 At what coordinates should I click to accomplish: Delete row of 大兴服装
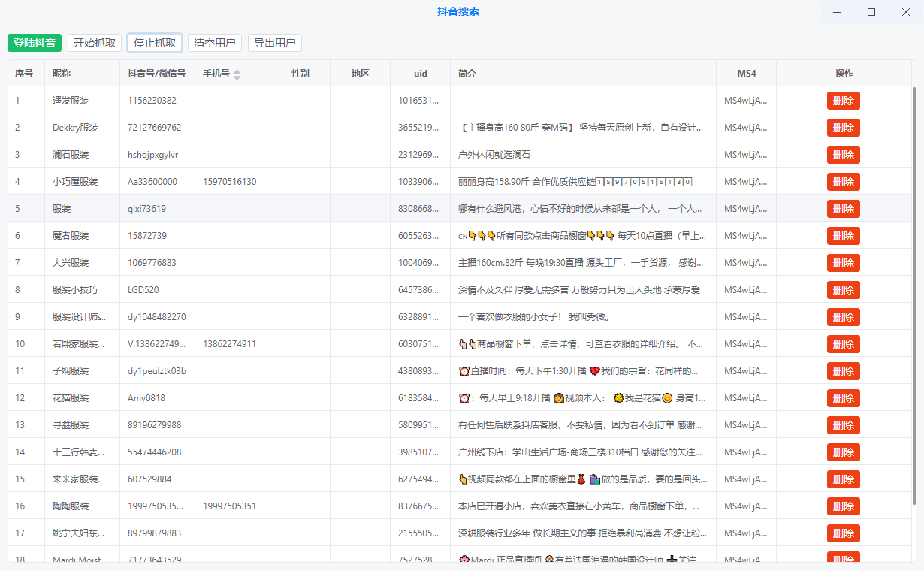pyautogui.click(x=844, y=263)
